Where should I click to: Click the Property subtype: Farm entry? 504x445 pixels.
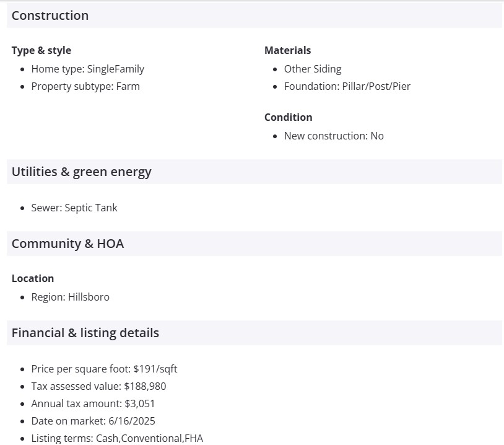[x=85, y=86]
